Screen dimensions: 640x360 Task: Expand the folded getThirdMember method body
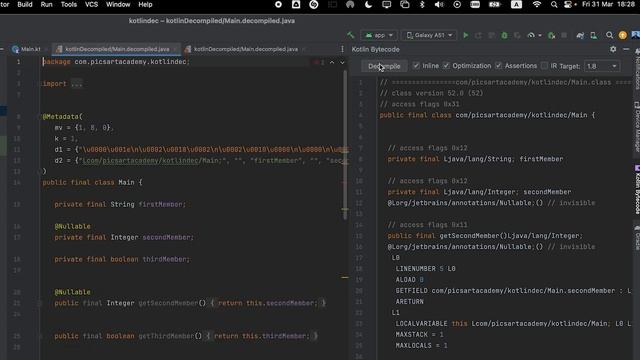(x=262, y=336)
